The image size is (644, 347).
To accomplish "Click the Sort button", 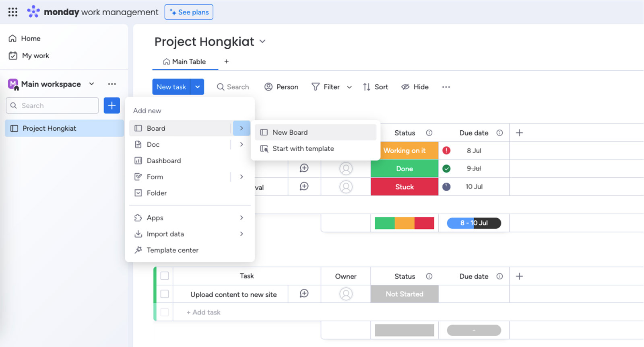I will [x=376, y=87].
